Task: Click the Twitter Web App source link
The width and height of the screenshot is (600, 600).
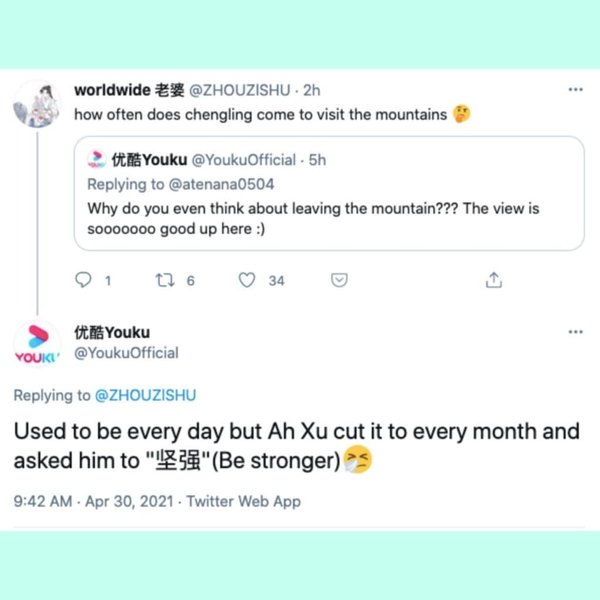Action: tap(243, 501)
